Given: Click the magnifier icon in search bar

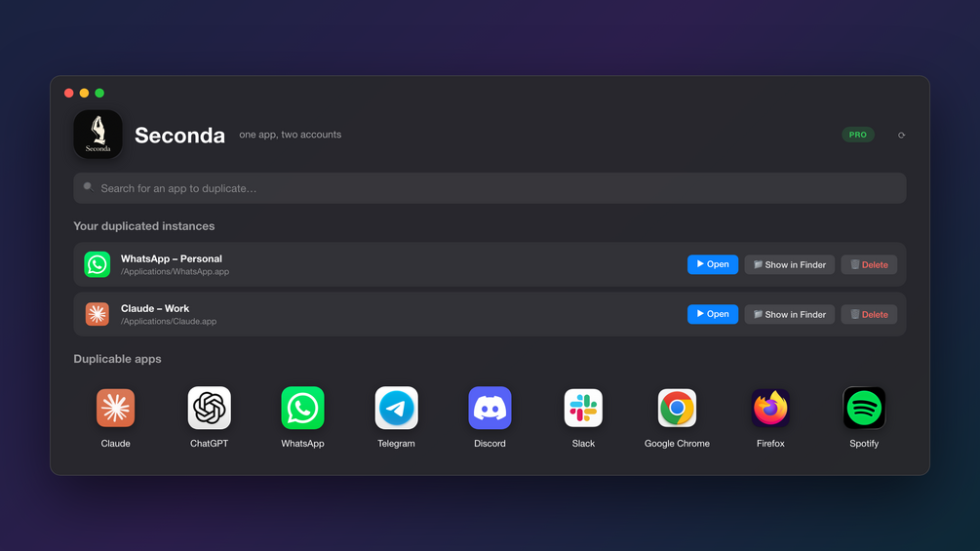Looking at the screenshot, I should tap(88, 187).
